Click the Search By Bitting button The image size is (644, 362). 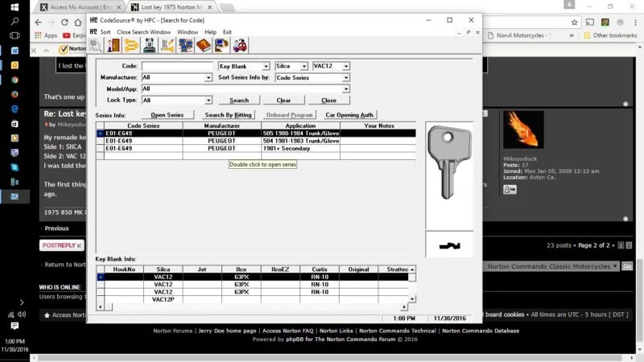click(x=229, y=115)
